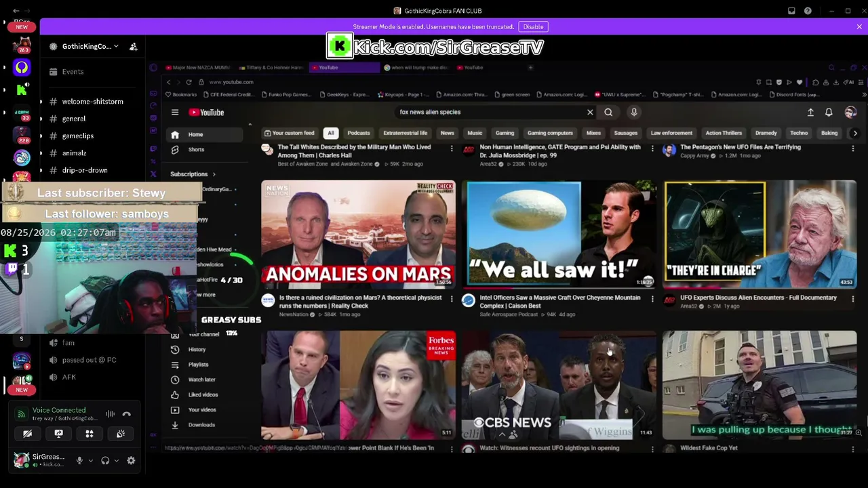868x488 pixels.
Task: Dismiss the Streamer Mode banner
Action: (x=859, y=26)
